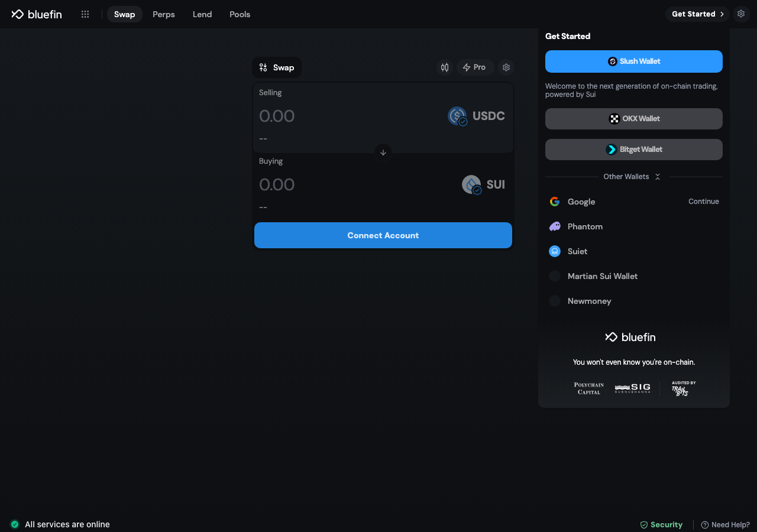Screen dimensions: 757x532
Task: Open the candlestick chart view icon
Action: tap(445, 67)
